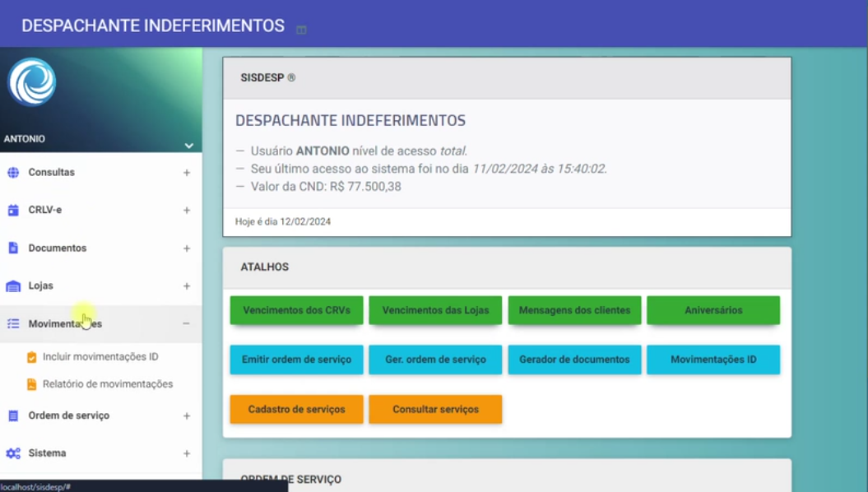Click the Emitir ordem de serviço button
The width and height of the screenshot is (868, 492).
(296, 360)
